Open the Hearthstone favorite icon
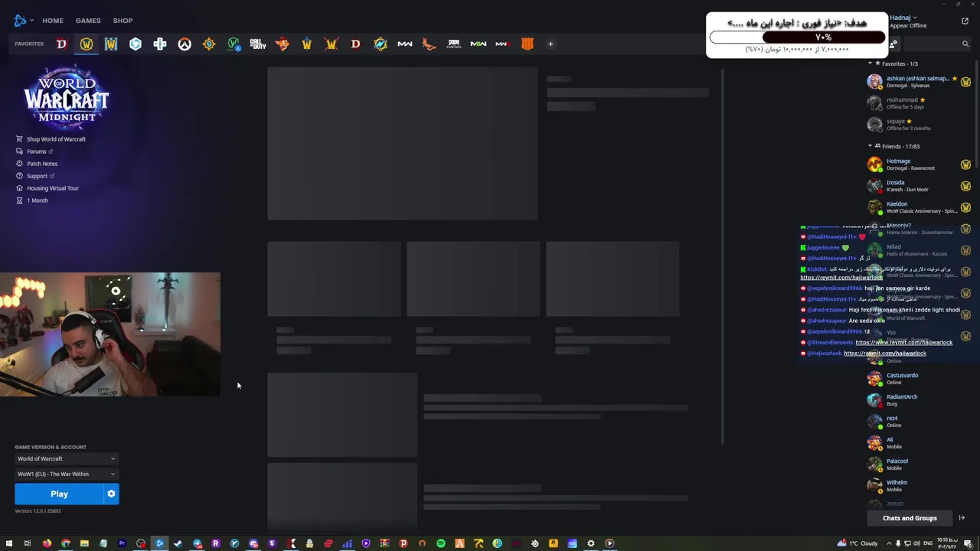The width and height of the screenshot is (980, 551). (209, 44)
